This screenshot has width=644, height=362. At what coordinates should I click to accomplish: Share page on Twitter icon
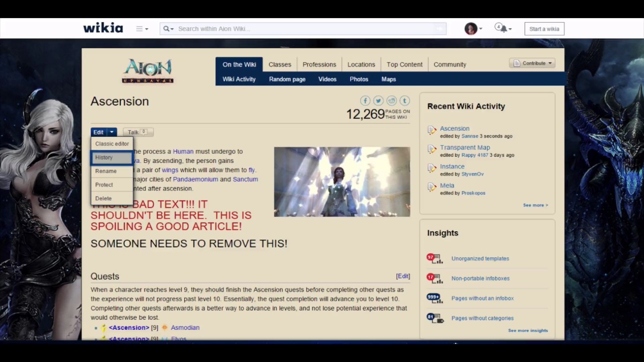pos(378,101)
